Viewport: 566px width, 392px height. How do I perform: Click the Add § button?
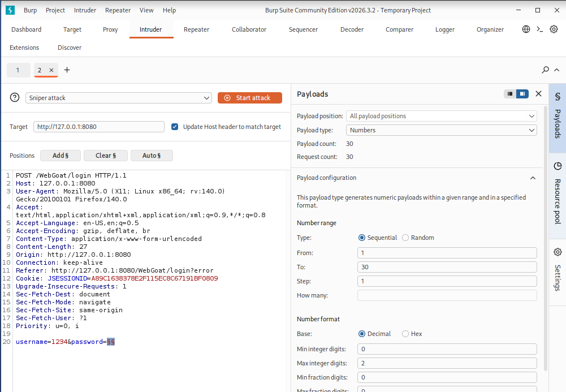coord(61,156)
